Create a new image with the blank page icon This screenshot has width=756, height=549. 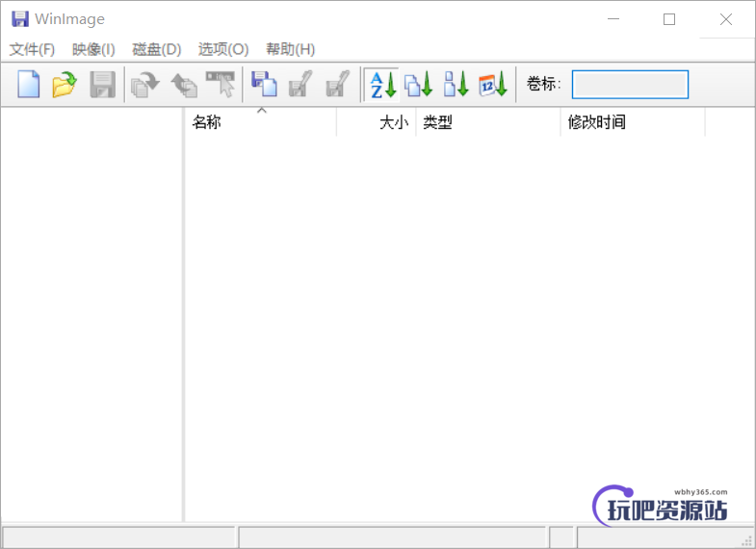29,85
